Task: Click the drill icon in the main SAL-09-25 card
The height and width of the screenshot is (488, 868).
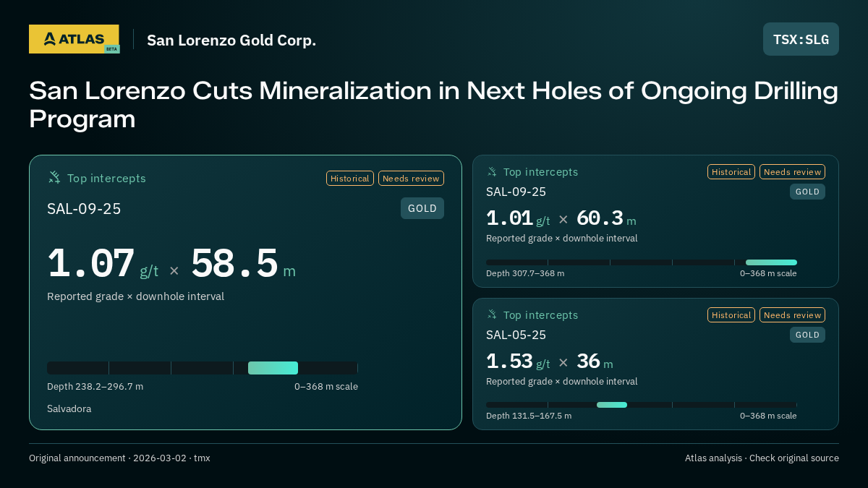Action: point(54,178)
